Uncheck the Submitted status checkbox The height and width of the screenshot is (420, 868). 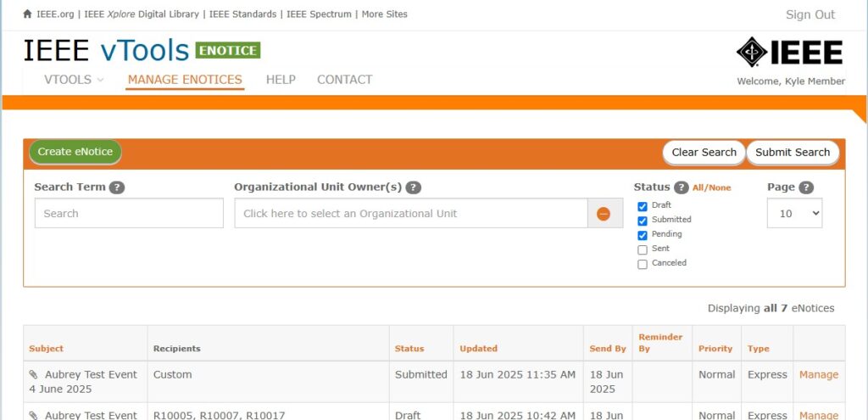coord(643,221)
